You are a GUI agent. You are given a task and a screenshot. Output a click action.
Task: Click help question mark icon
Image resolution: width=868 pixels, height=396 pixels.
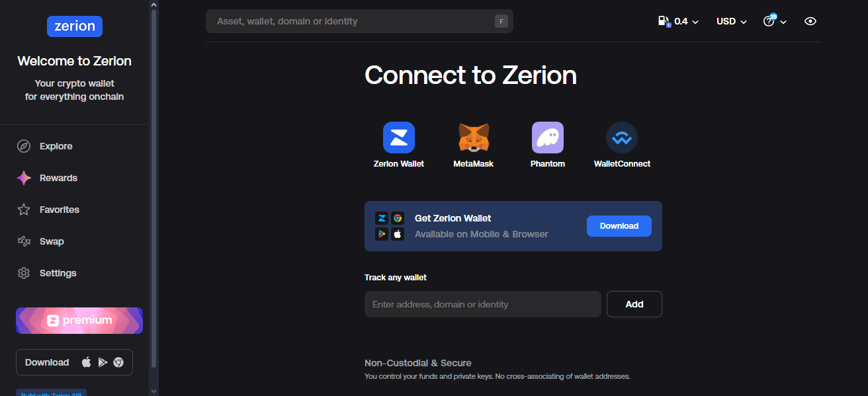(769, 21)
